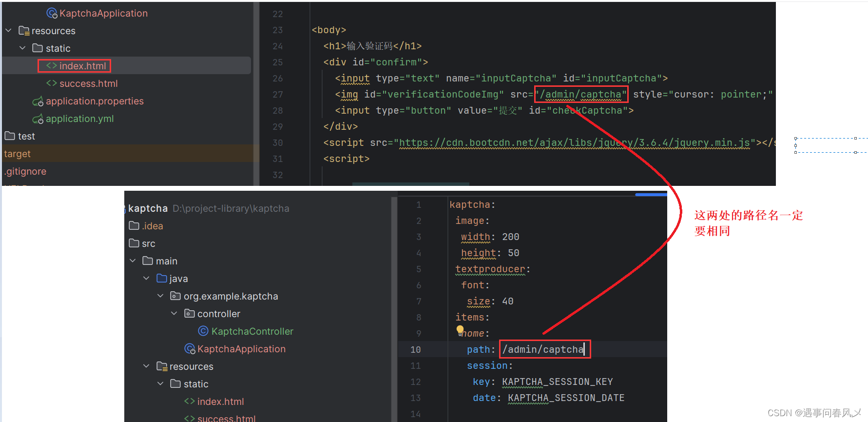This screenshot has width=868, height=422.
Task: Click the main folder icon
Action: (x=148, y=261)
